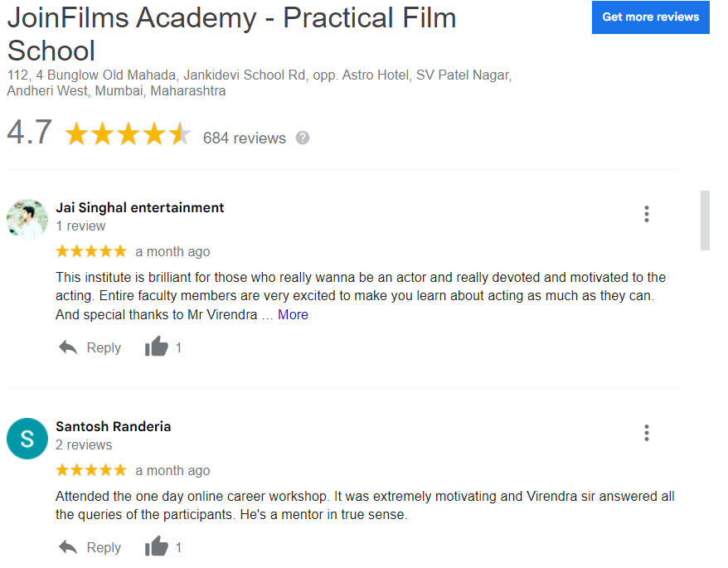The image size is (728, 568).
Task: Click Santosh Randeria's five-star rating
Action: click(90, 470)
